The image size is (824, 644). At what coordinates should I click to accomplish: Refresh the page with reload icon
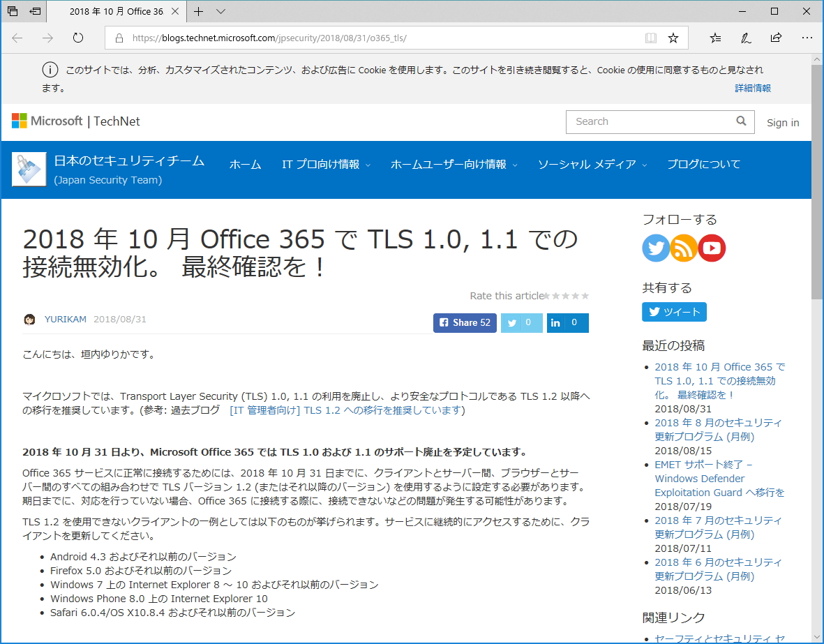(x=77, y=38)
